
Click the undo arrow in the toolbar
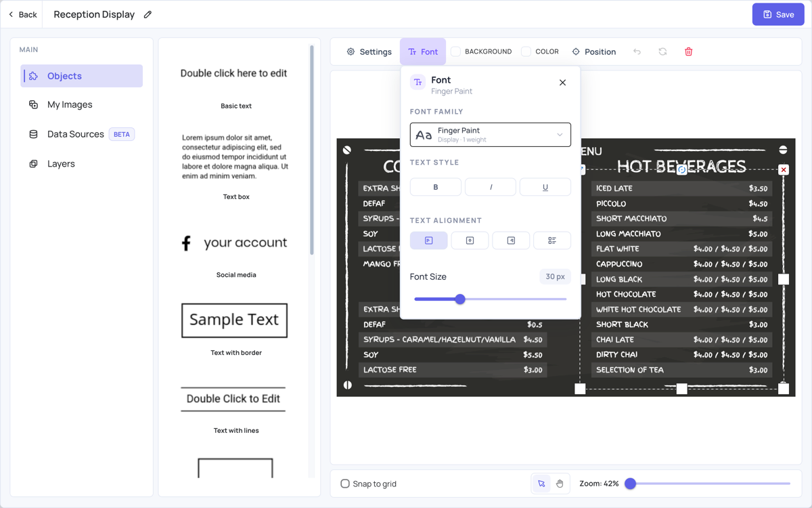coord(637,51)
